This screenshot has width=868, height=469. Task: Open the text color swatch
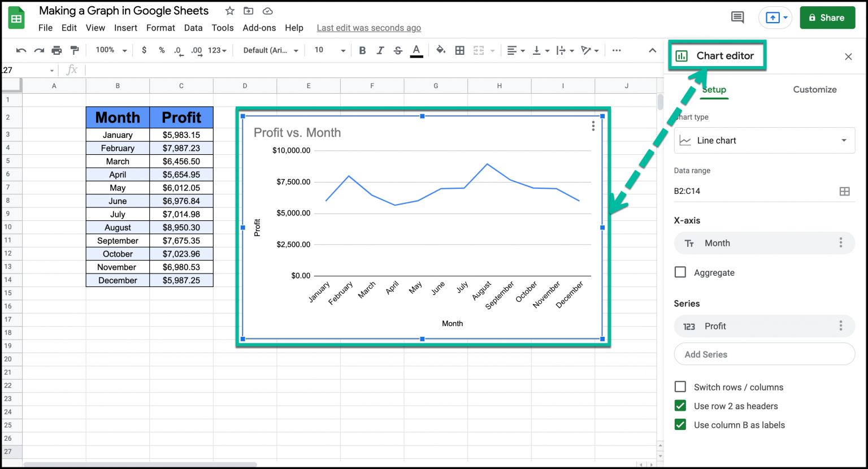pos(416,50)
